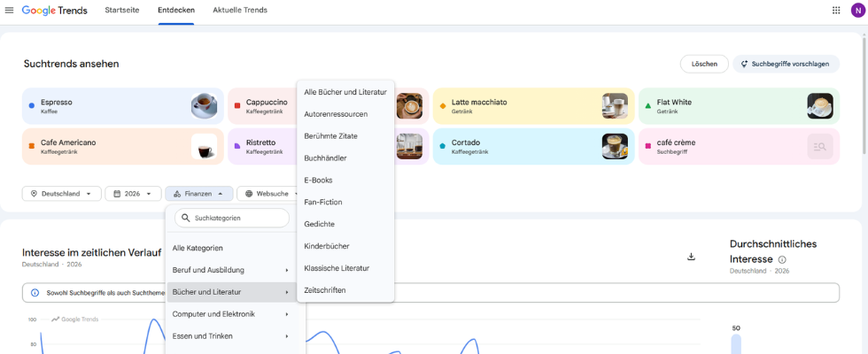Click the Latte macchiato orange marker

(x=442, y=105)
